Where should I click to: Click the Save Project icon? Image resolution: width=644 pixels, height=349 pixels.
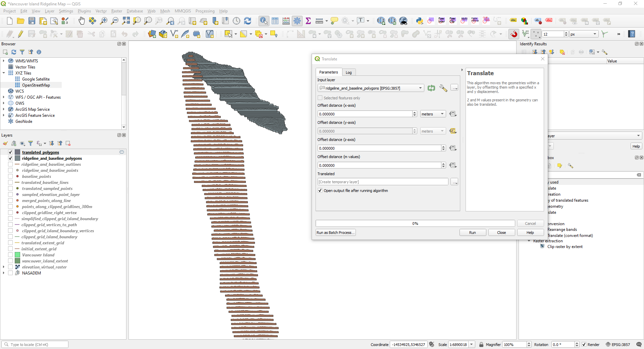(x=32, y=21)
